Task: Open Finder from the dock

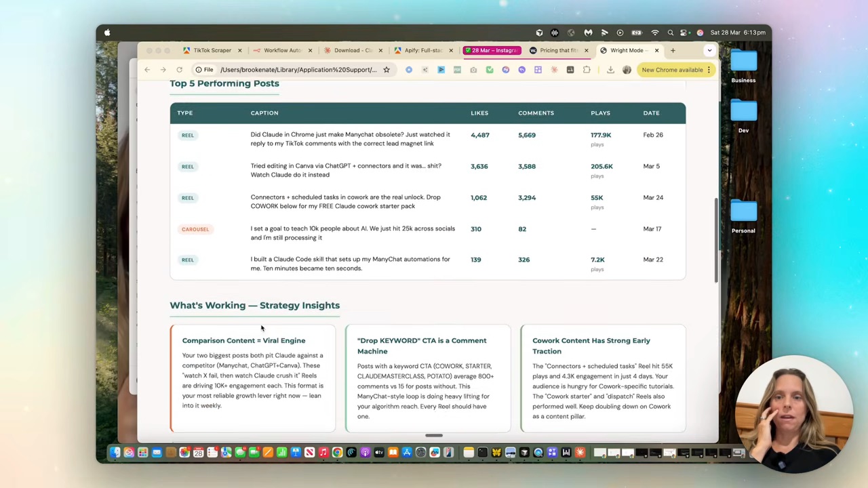Action: click(x=115, y=453)
